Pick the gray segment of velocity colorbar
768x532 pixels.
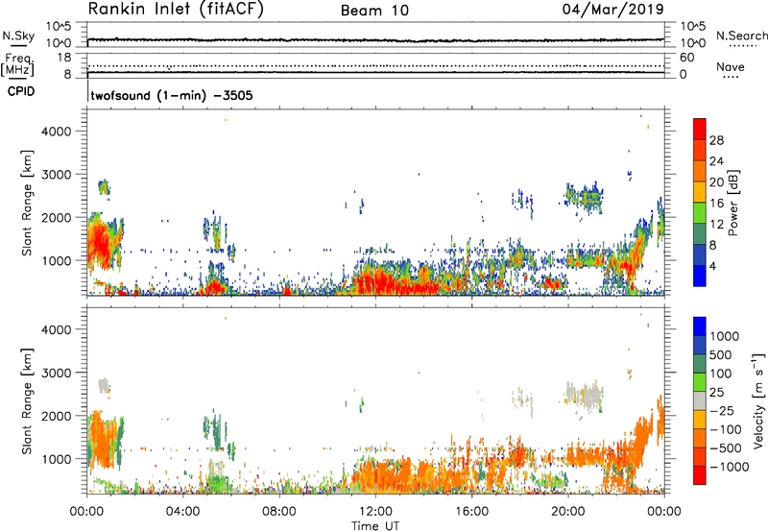coord(700,401)
